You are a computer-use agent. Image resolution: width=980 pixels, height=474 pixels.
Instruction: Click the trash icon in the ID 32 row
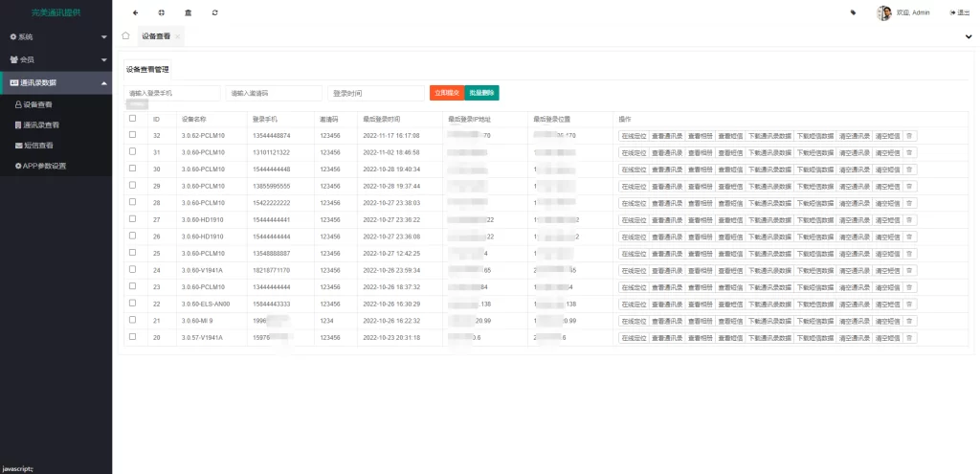click(909, 136)
